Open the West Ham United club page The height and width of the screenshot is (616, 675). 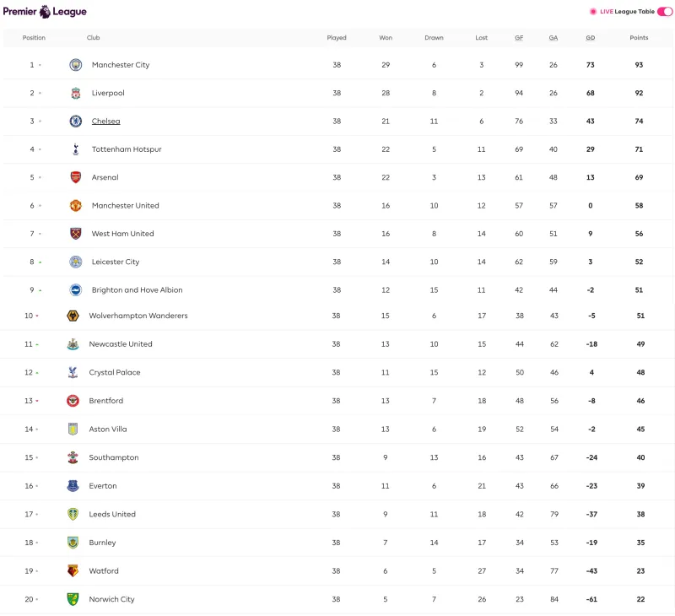[122, 234]
